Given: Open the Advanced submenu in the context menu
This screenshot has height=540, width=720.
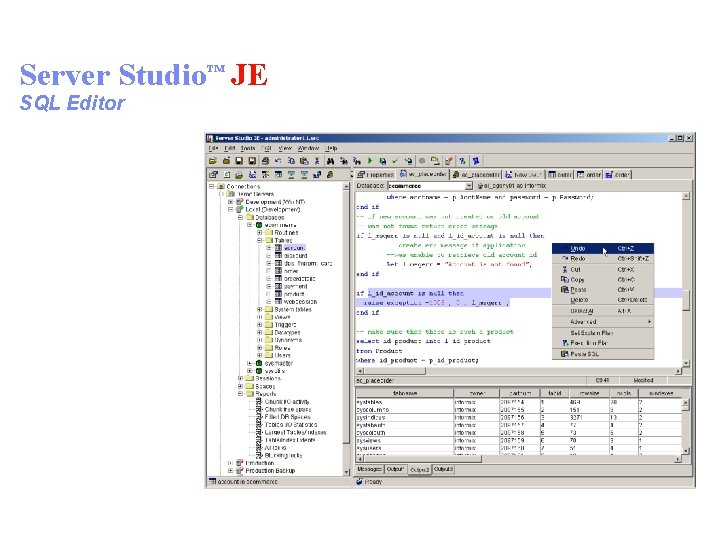Looking at the screenshot, I should [x=603, y=322].
